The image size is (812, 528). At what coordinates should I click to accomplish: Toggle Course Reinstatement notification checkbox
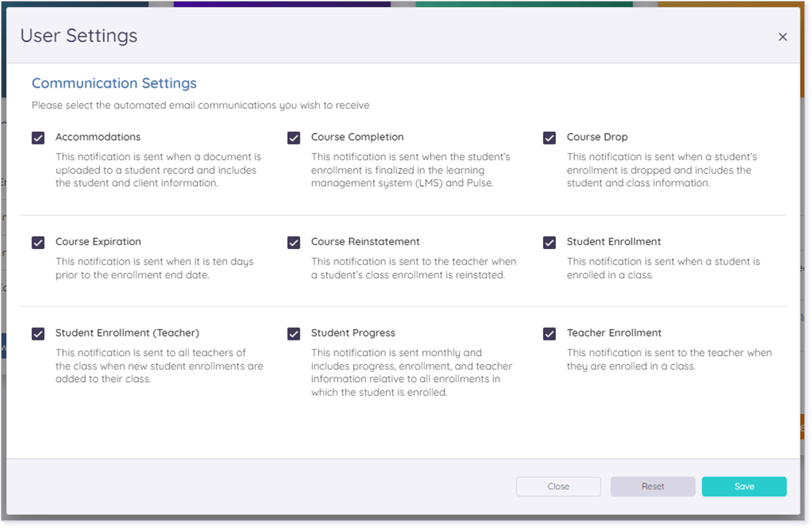click(294, 242)
